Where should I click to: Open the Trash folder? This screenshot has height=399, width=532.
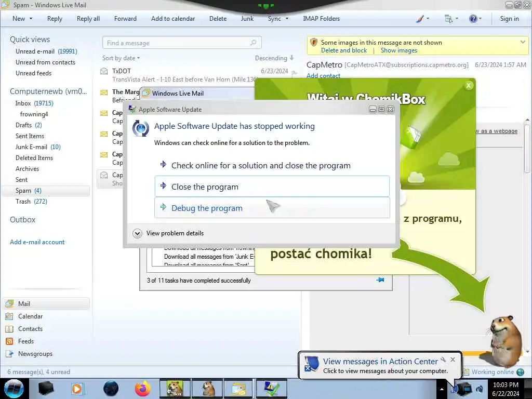(x=31, y=201)
